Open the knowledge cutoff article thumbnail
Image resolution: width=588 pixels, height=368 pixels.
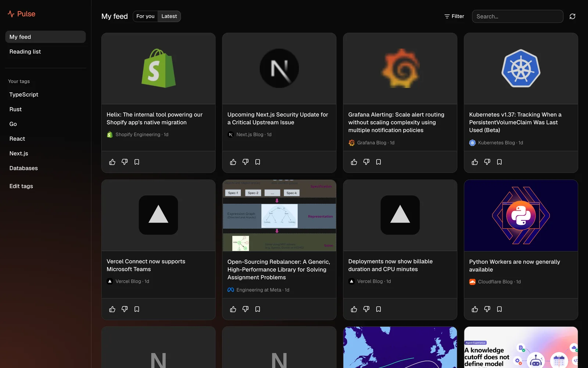coord(521,347)
